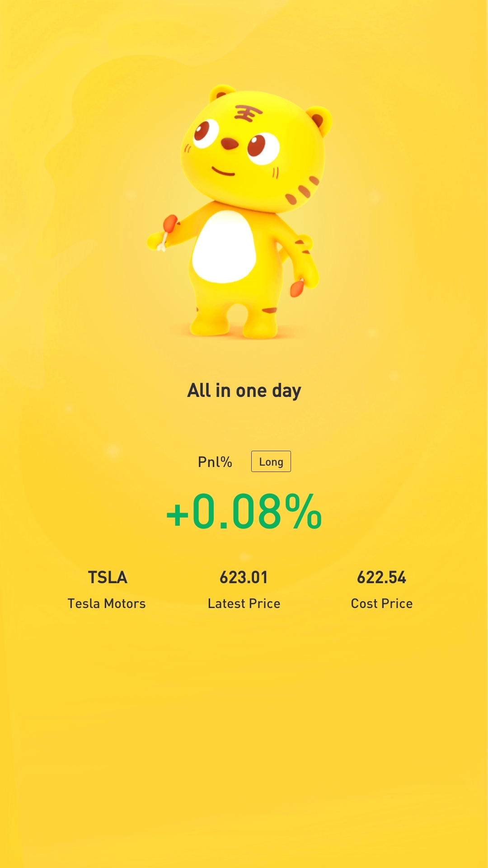Image resolution: width=488 pixels, height=868 pixels.
Task: Open the TSLA ticker symbol
Action: tap(107, 577)
